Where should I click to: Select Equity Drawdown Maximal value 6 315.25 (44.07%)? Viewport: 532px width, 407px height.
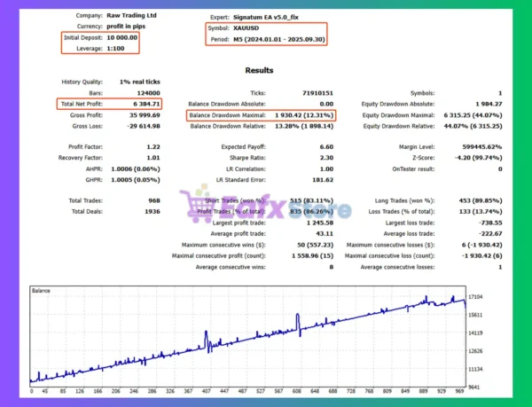[x=473, y=115]
